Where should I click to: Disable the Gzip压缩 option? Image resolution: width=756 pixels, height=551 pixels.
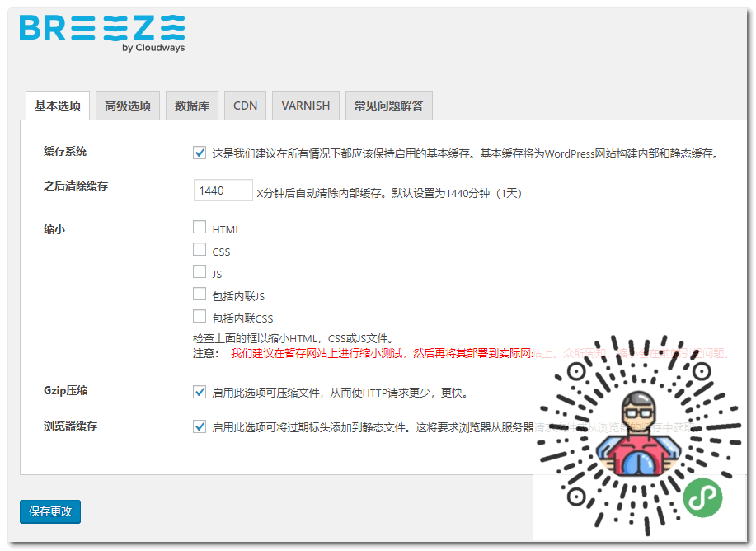[x=200, y=393]
